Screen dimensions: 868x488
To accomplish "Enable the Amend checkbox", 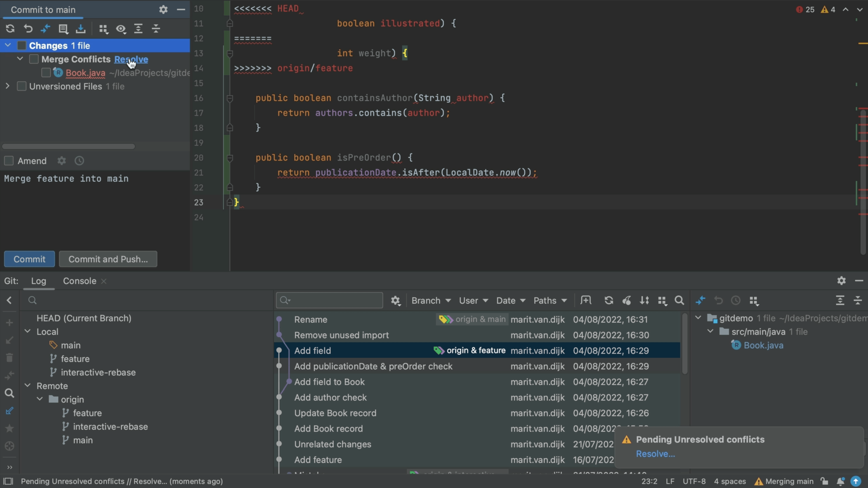I will (x=9, y=161).
